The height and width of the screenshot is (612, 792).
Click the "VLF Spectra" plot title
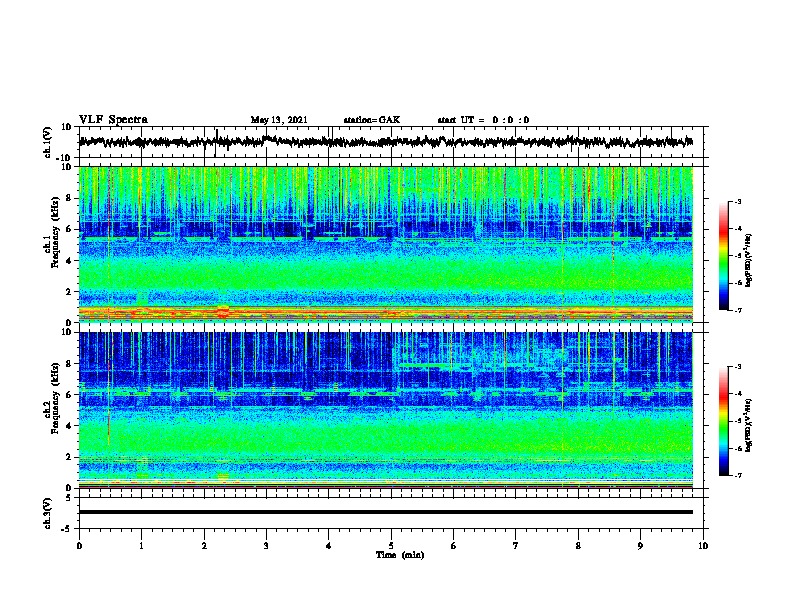tap(113, 119)
